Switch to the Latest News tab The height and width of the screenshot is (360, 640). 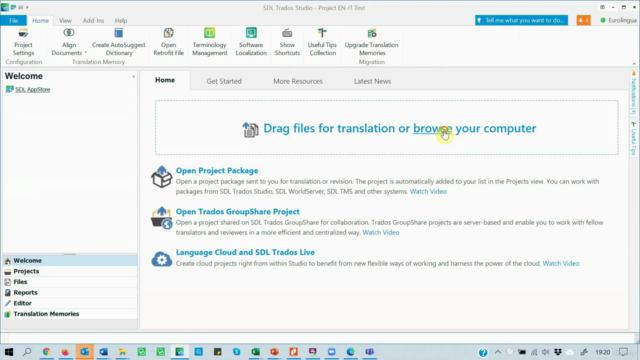[372, 81]
